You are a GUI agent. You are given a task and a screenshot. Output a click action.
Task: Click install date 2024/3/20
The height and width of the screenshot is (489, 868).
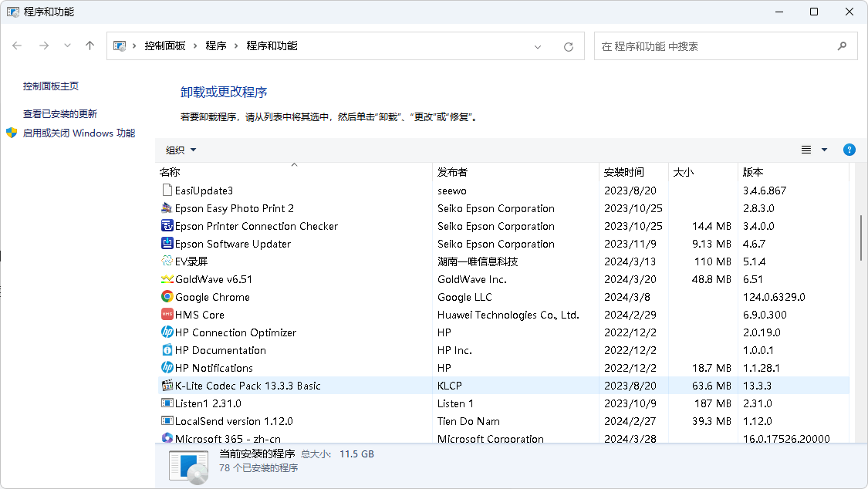[630, 279]
